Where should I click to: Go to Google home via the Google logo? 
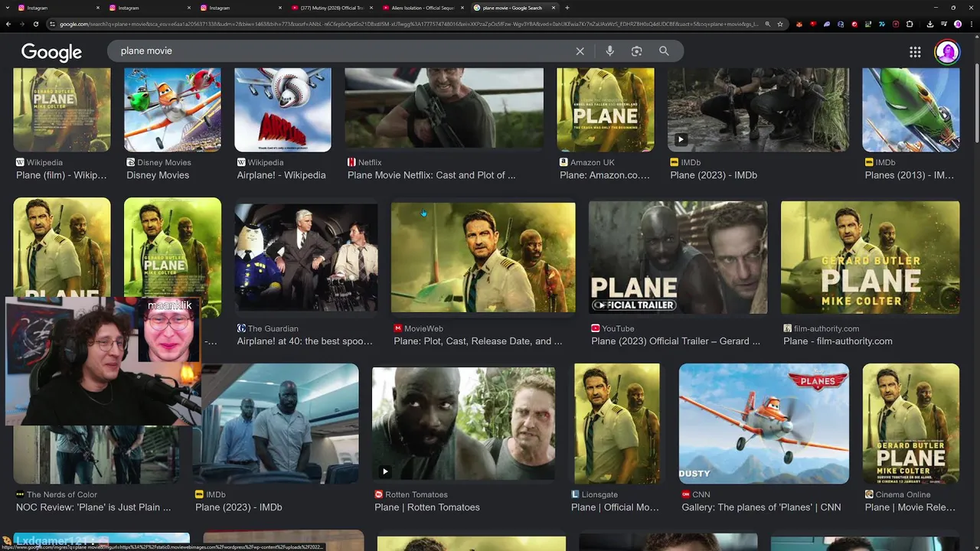pyautogui.click(x=51, y=52)
